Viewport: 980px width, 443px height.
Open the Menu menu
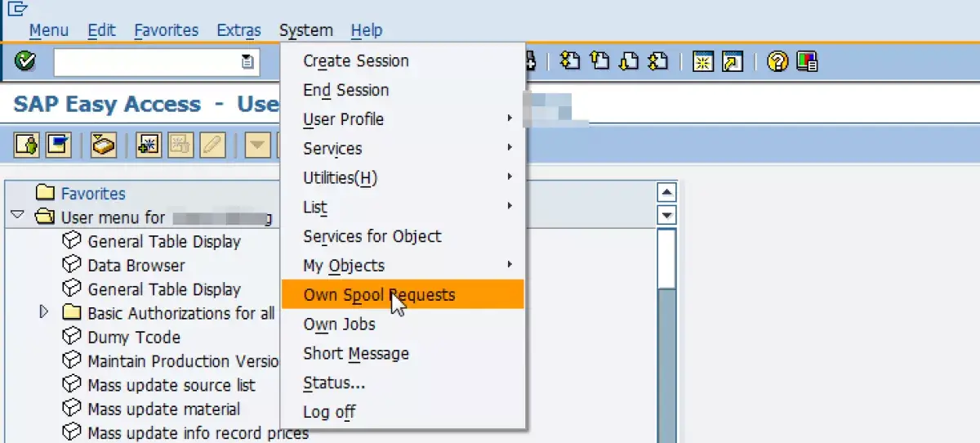pyautogui.click(x=48, y=30)
